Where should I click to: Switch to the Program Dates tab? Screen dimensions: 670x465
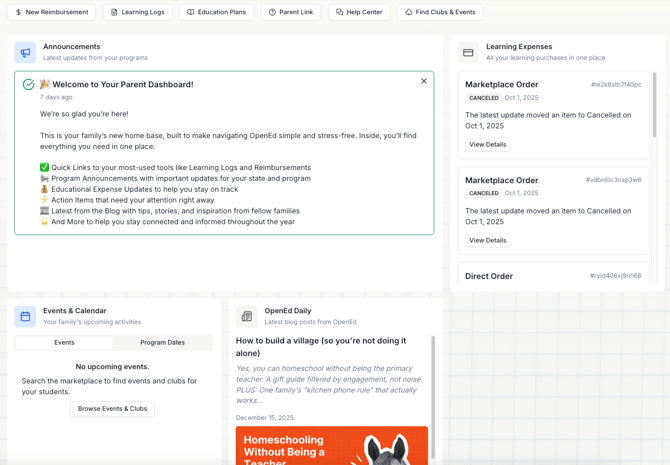coord(162,342)
